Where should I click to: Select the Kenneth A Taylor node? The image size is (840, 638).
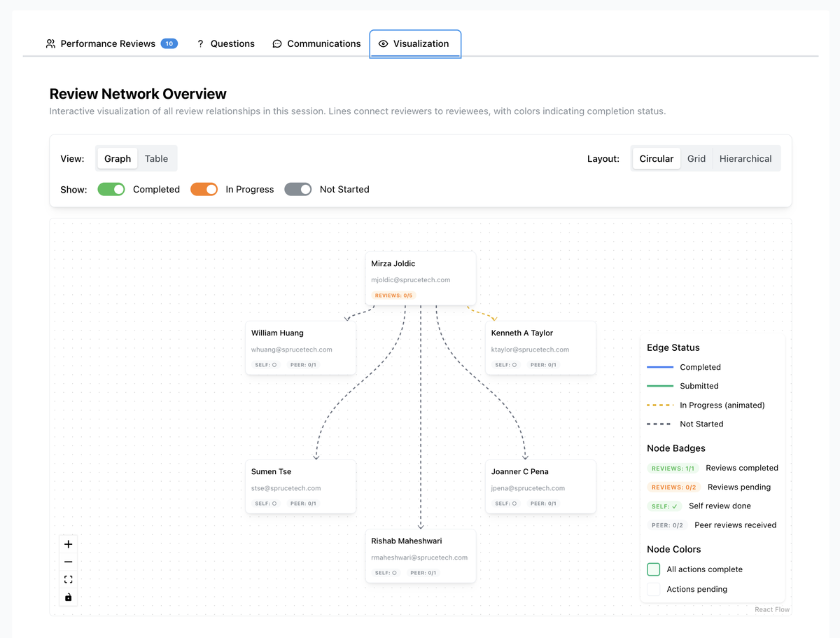click(540, 348)
